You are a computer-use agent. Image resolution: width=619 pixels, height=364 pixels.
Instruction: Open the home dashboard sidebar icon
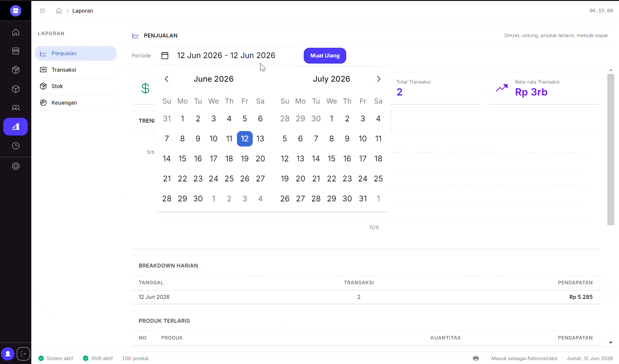15,32
